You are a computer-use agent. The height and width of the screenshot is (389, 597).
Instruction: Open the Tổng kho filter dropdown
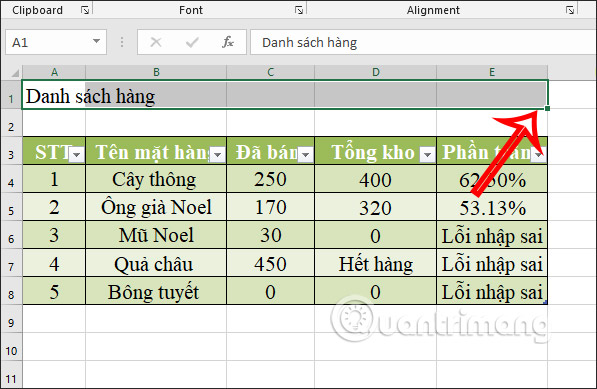pyautogui.click(x=428, y=155)
